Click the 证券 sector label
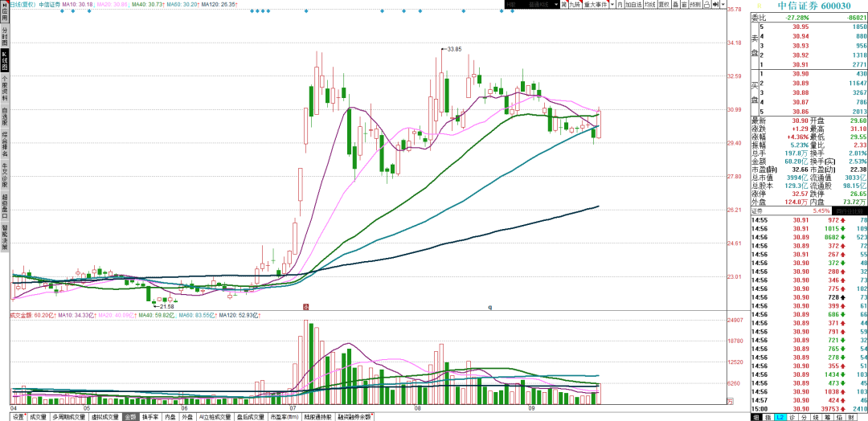The image size is (868, 421). [757, 210]
